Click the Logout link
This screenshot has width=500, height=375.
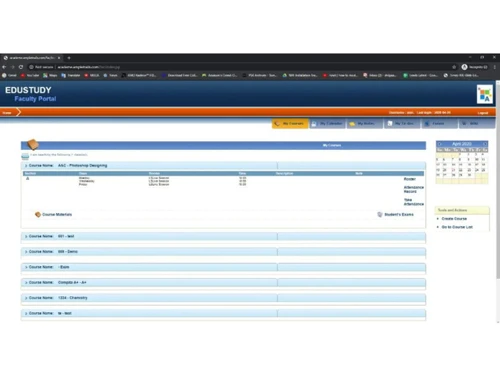click(483, 113)
